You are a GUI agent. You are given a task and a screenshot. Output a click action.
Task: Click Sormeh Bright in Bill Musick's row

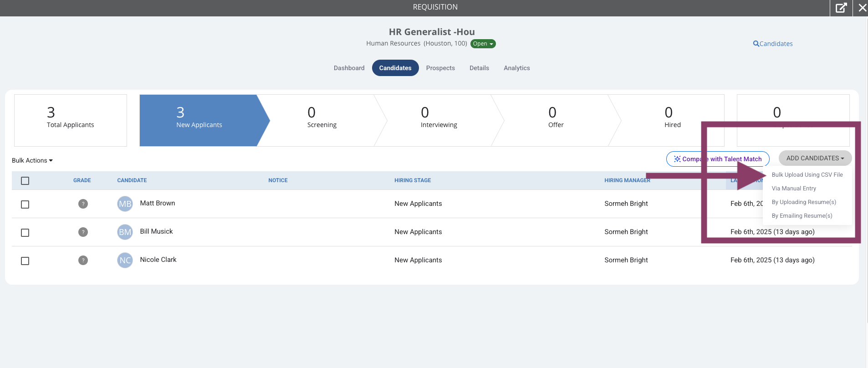click(626, 232)
